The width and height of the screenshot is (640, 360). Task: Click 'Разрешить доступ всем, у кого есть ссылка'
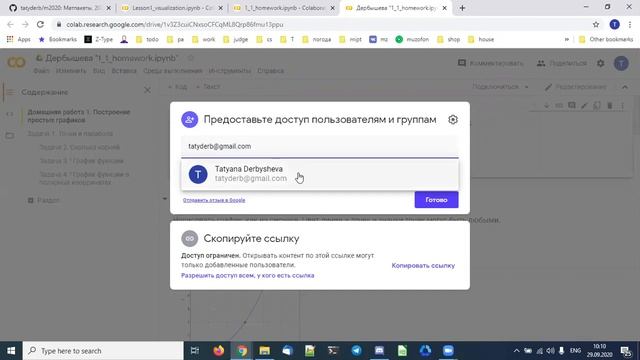pos(248,276)
